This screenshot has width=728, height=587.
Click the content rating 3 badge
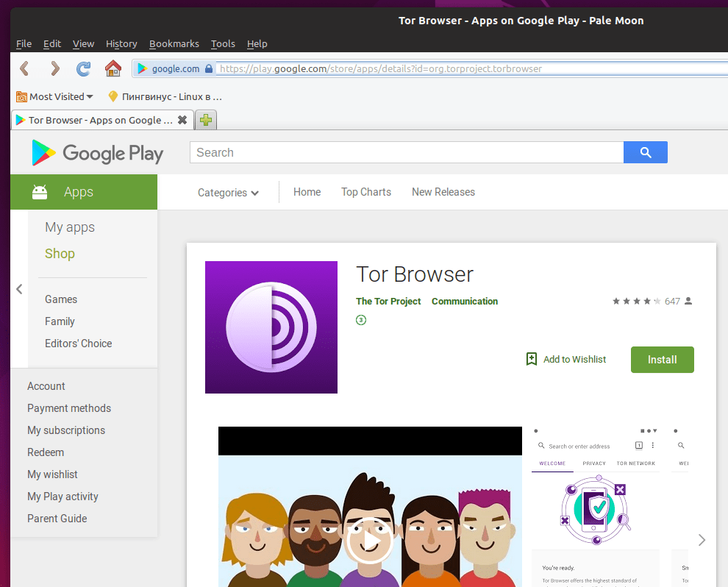pyautogui.click(x=361, y=320)
